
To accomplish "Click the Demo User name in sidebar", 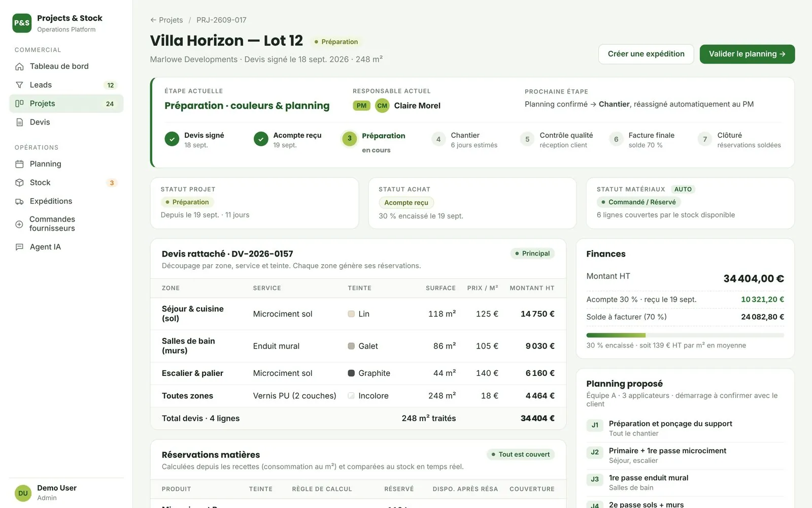I will click(x=57, y=488).
